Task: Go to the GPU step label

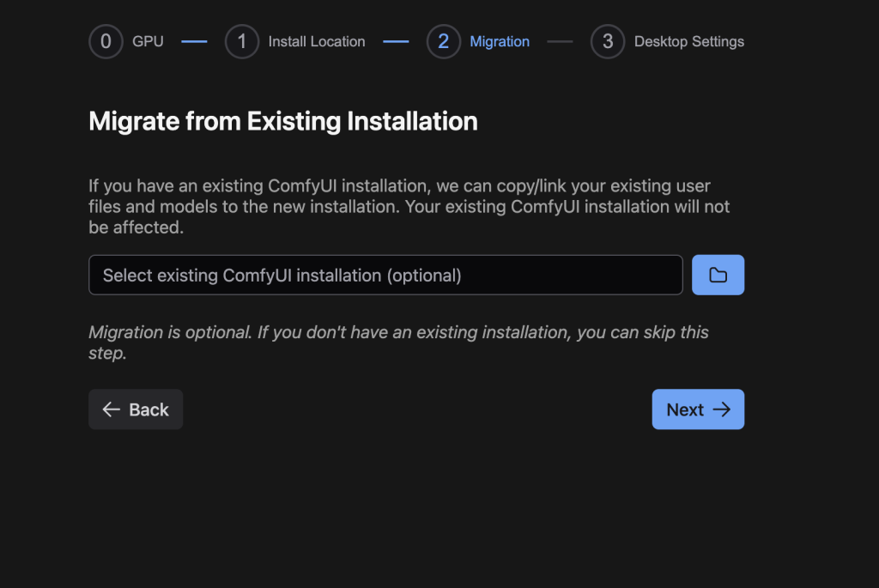Action: pyautogui.click(x=148, y=41)
